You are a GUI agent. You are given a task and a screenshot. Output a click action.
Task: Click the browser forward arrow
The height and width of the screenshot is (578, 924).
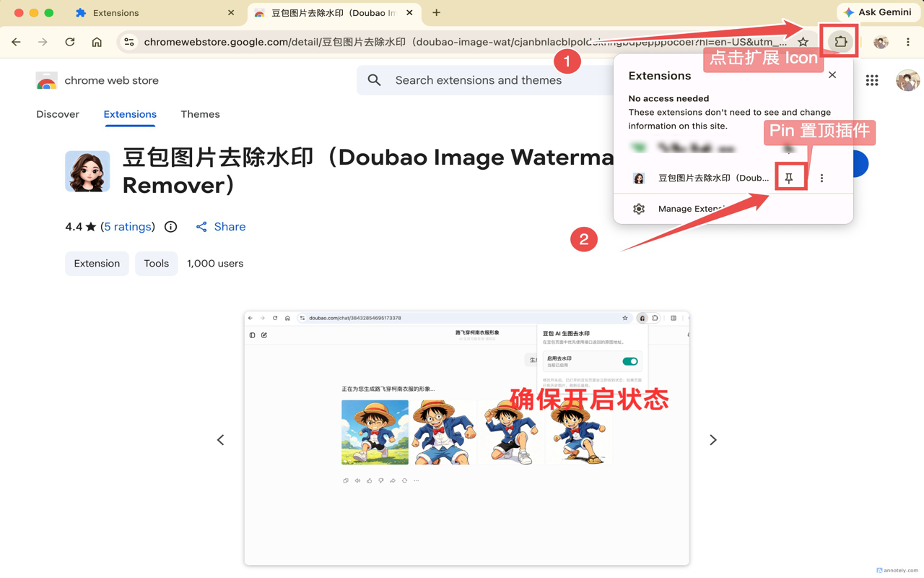click(x=43, y=42)
